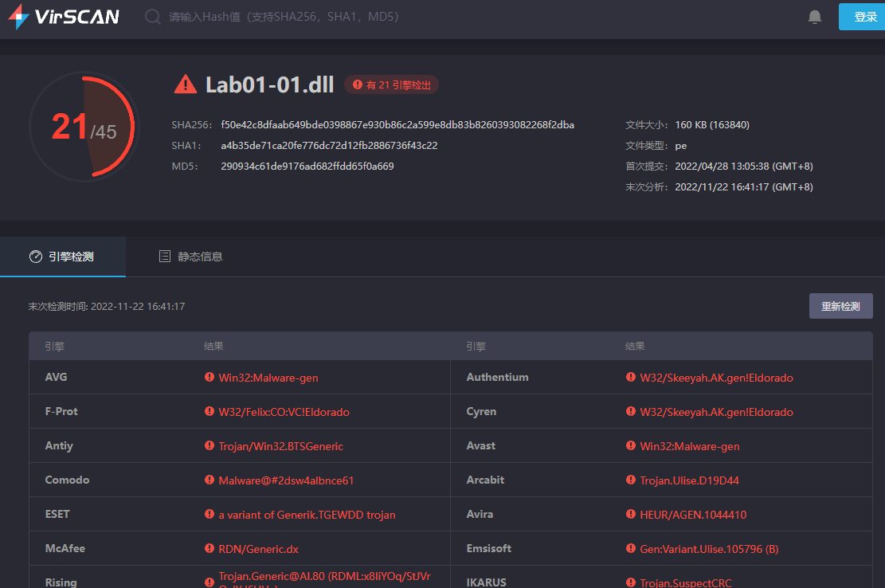Click the alert icon in Authentium row
885x588 pixels.
pos(630,377)
